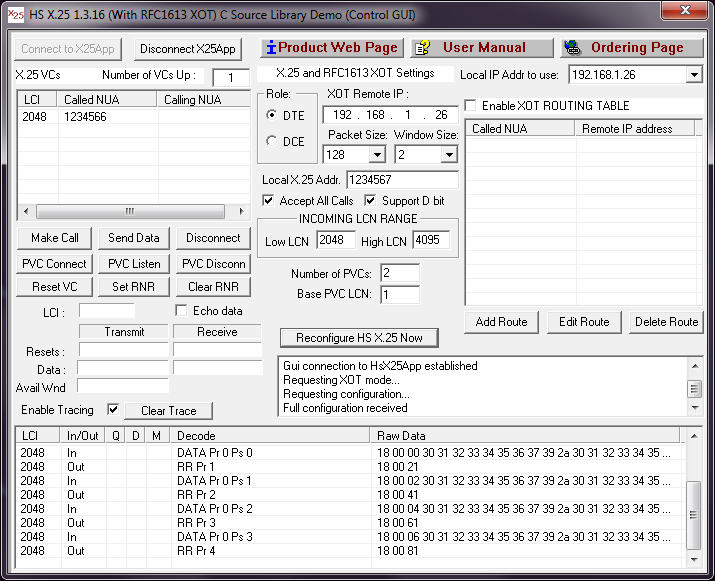Enable the XOT Routing Table checkbox
The image size is (715, 581).
coord(471,105)
